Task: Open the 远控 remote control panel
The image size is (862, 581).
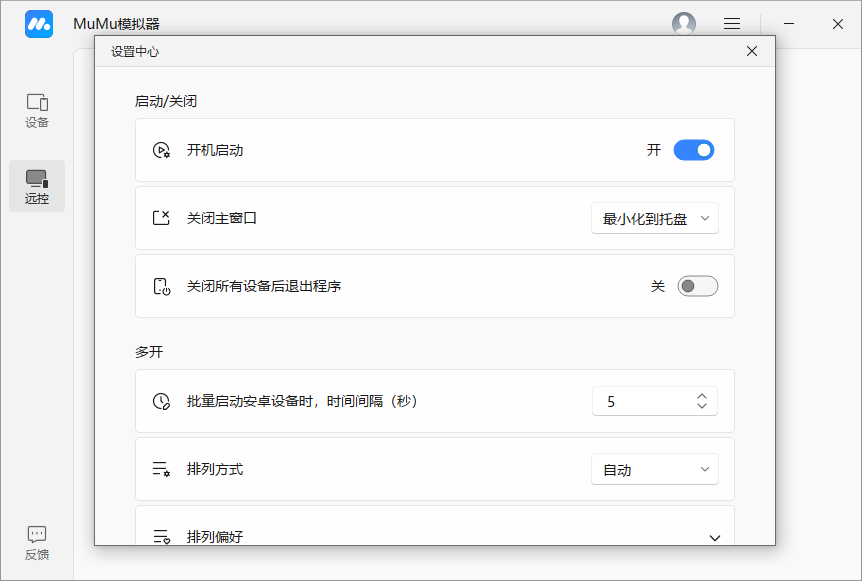Action: click(36, 186)
